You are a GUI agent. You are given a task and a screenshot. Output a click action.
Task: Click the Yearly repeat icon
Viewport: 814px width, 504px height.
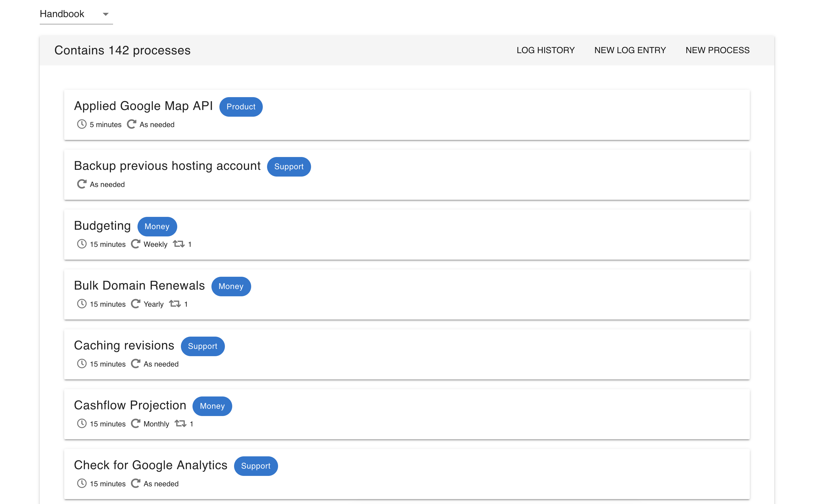135,304
